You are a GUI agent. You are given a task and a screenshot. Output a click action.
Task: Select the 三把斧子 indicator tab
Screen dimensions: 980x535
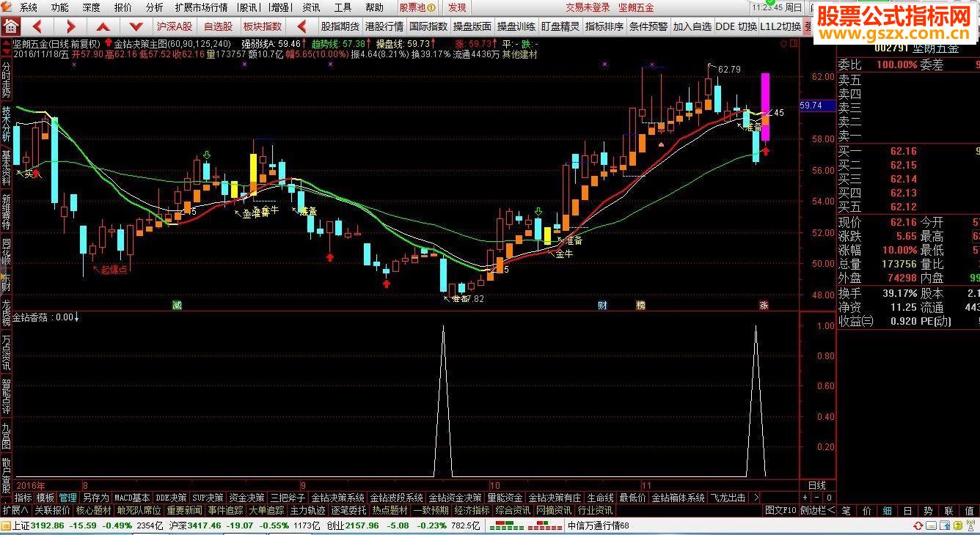[x=288, y=498]
